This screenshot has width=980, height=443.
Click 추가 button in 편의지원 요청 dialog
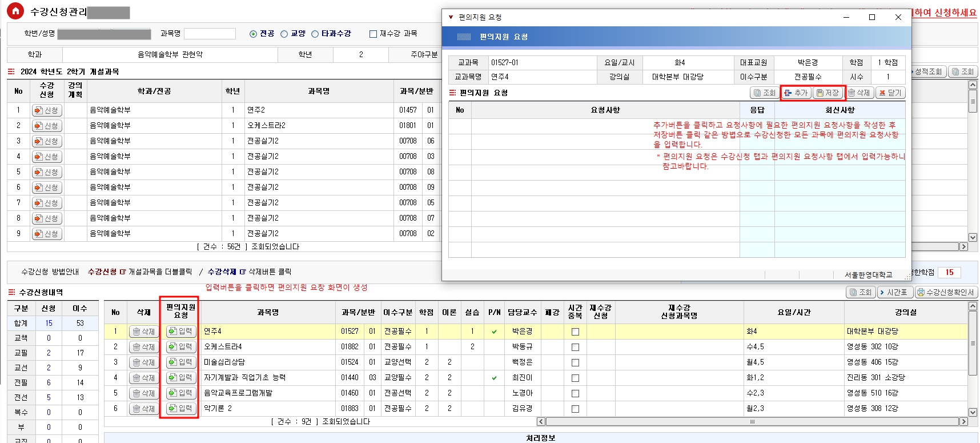(796, 93)
